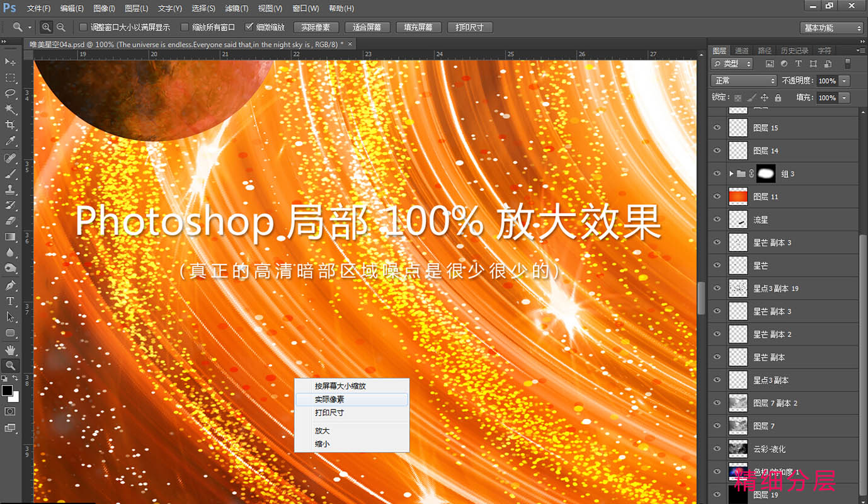Viewport: 868px width, 504px height.
Task: Select the Spot Healing Brush tool
Action: click(10, 158)
